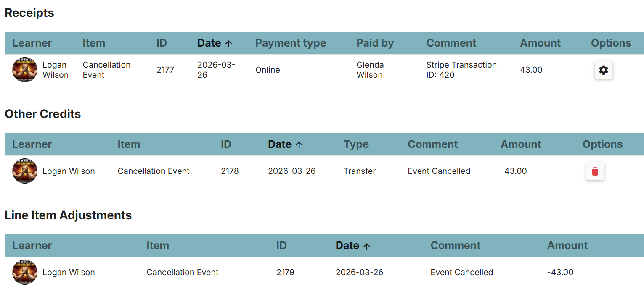
Task: Sort Receipts by Payment type header
Action: [x=291, y=43]
